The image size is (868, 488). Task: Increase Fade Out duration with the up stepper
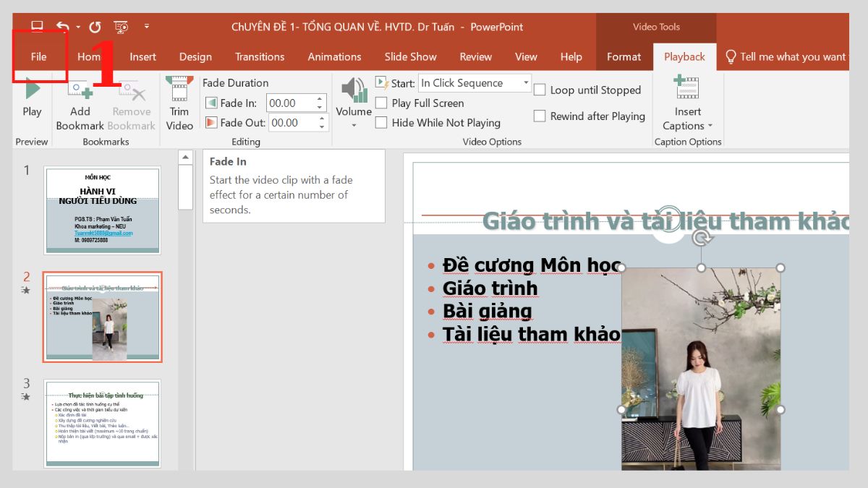320,119
